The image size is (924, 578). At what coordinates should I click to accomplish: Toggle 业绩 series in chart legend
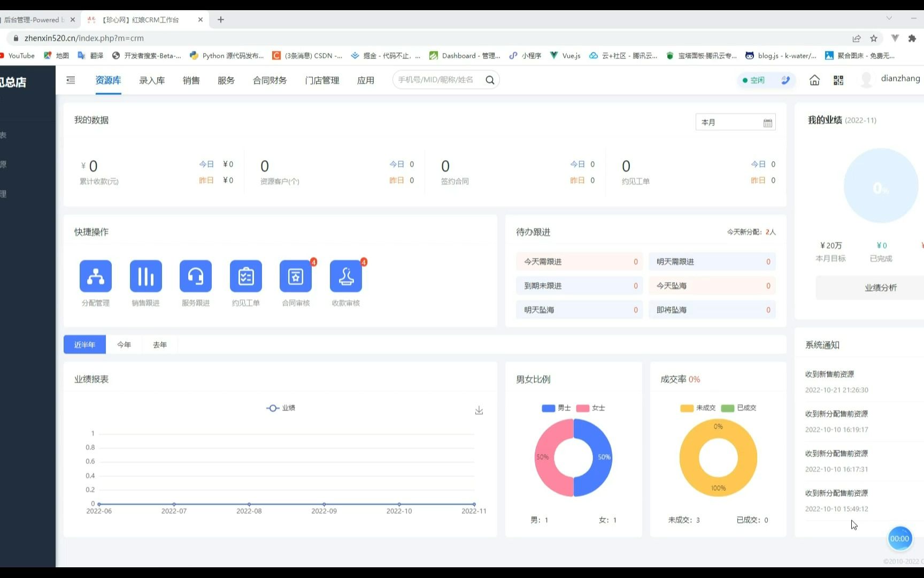(x=281, y=408)
